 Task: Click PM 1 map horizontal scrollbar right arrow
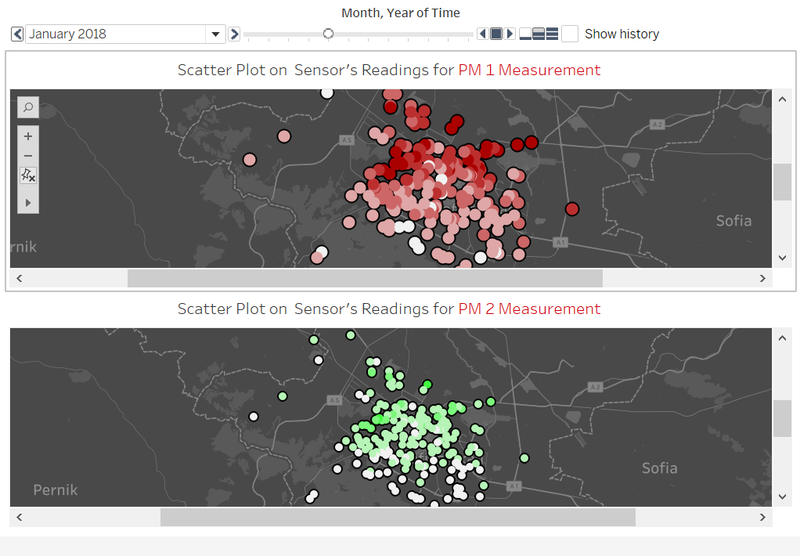click(x=762, y=279)
